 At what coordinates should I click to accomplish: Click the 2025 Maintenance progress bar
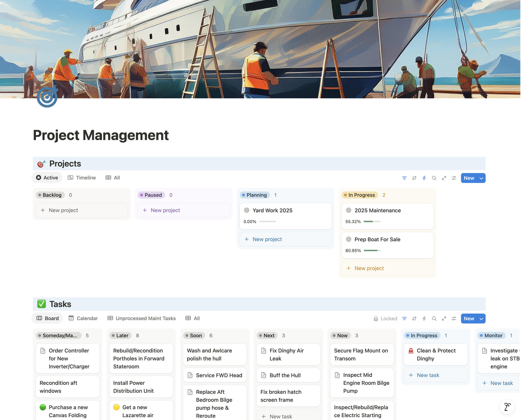[x=372, y=222]
